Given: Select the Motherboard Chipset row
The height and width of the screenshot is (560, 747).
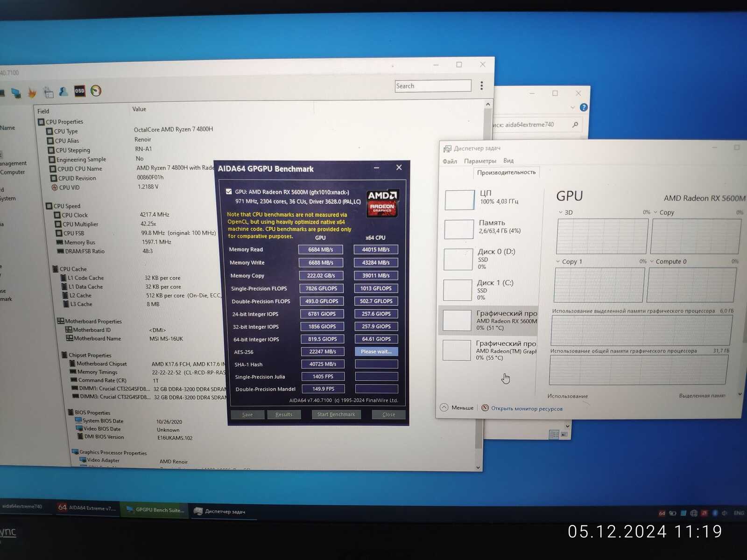Looking at the screenshot, I should pos(148,364).
